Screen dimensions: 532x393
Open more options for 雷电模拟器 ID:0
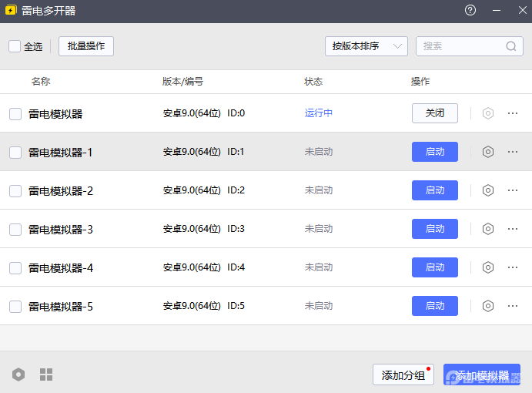tap(513, 113)
